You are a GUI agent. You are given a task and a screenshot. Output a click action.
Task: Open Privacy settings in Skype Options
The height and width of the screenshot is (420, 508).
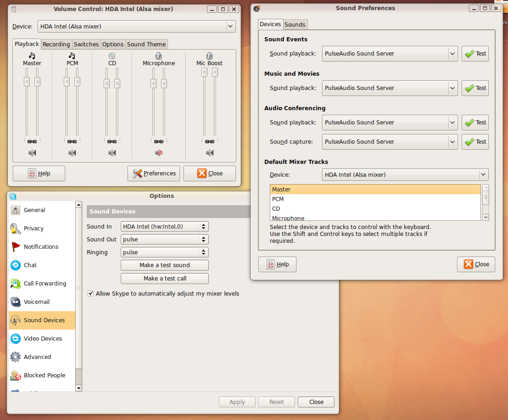42,229
